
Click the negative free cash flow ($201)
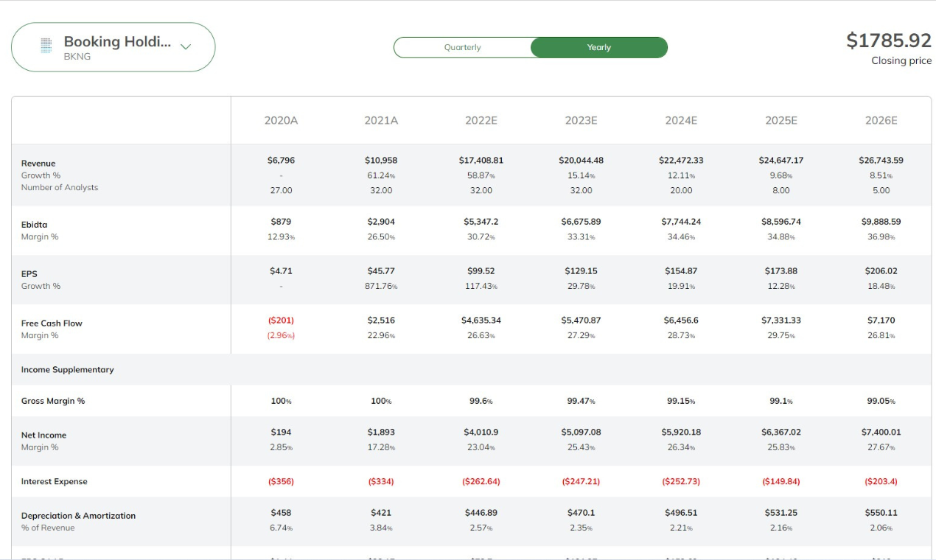(x=281, y=321)
